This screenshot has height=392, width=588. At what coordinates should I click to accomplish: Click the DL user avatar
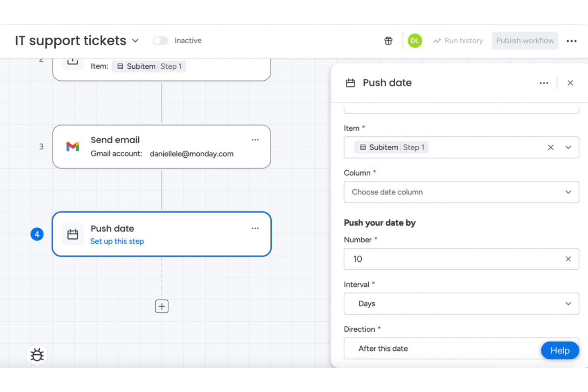pos(415,41)
